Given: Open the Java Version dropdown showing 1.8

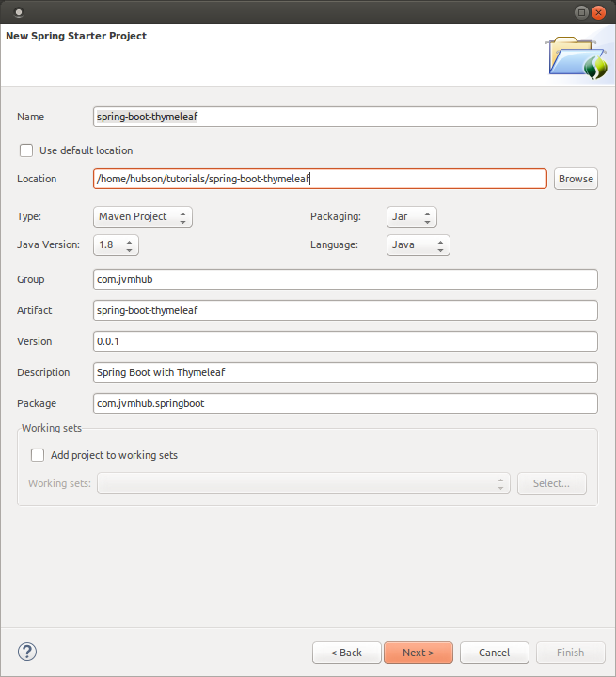Looking at the screenshot, I should tap(116, 245).
